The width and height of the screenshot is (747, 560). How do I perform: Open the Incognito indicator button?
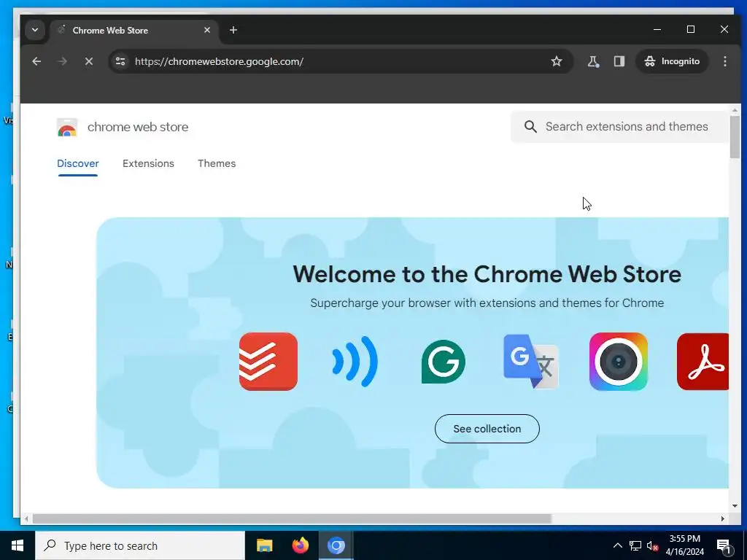(672, 61)
